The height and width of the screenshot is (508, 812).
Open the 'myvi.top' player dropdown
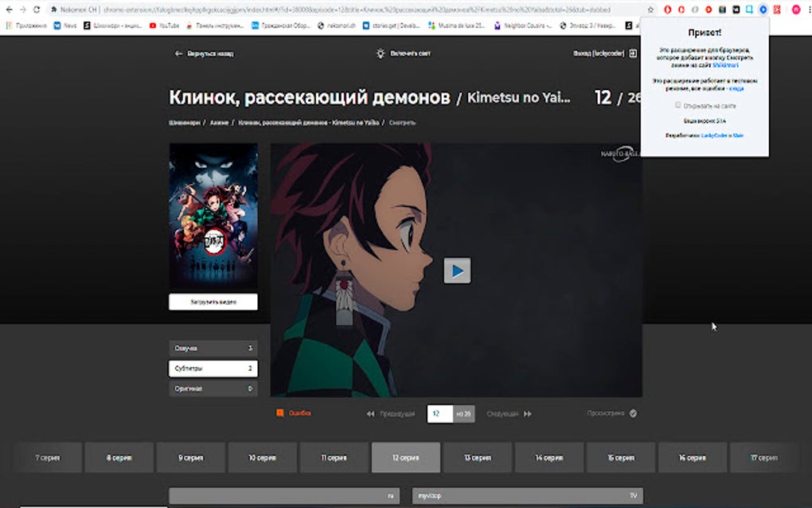tap(528, 495)
